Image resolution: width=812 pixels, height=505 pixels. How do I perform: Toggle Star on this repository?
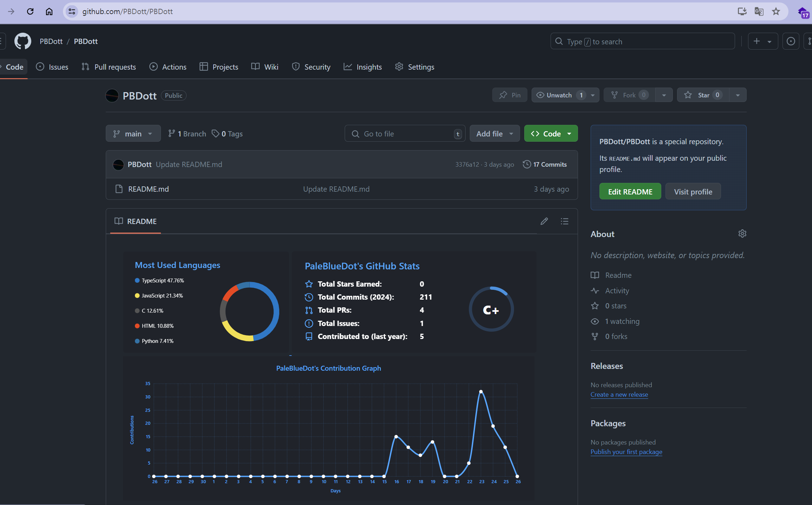(x=703, y=95)
